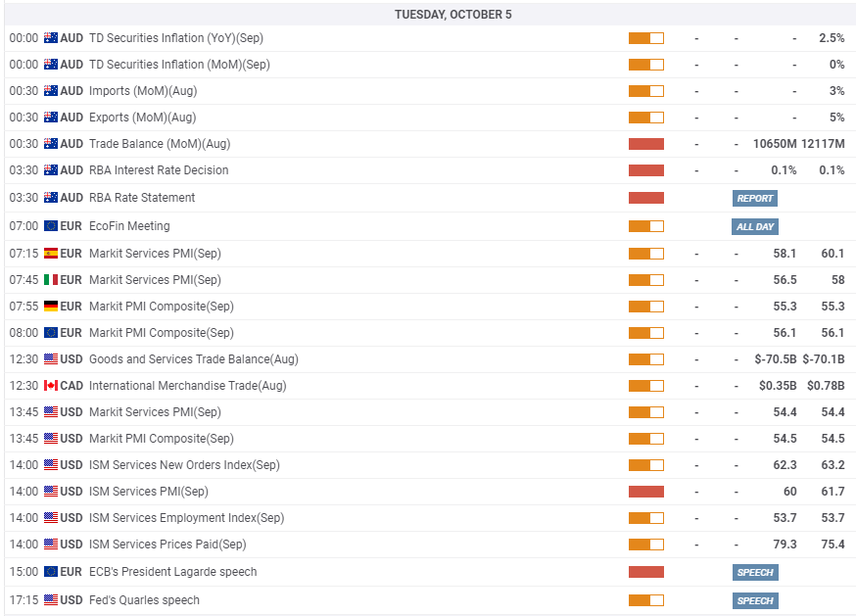Open the Trade Balance (MoM)(Aug) event
Image resolution: width=856 pixels, height=616 pixels.
pos(160,144)
